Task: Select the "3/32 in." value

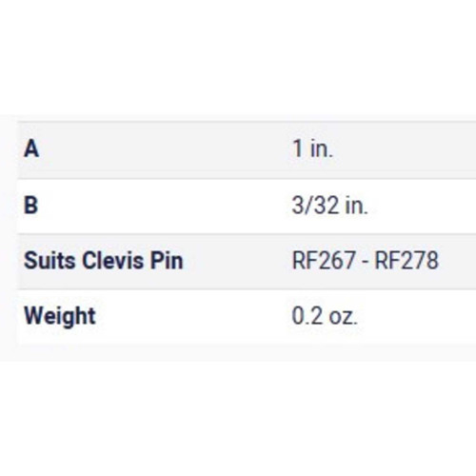Action: point(329,206)
